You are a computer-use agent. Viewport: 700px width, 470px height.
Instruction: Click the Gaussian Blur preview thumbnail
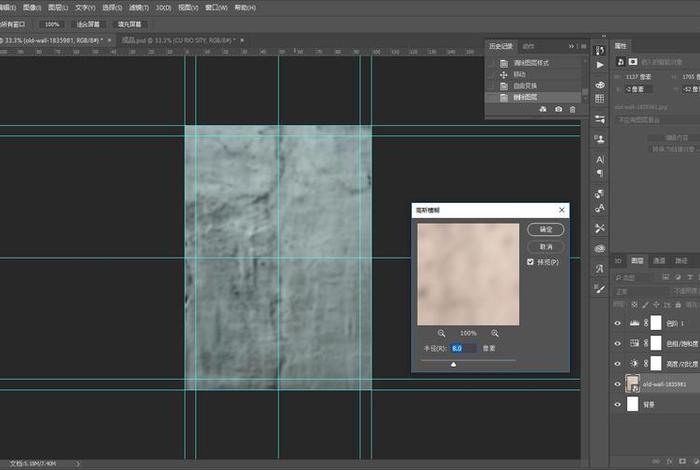pos(468,274)
